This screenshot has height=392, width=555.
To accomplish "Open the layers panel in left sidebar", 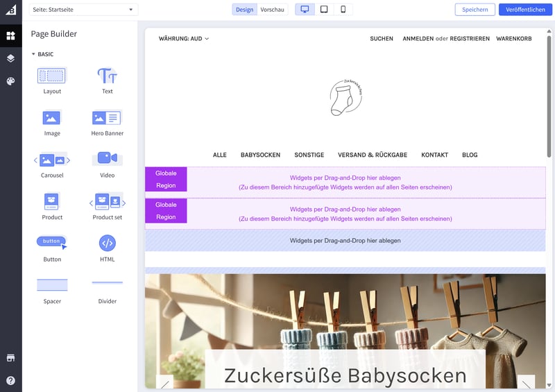I will pos(10,58).
